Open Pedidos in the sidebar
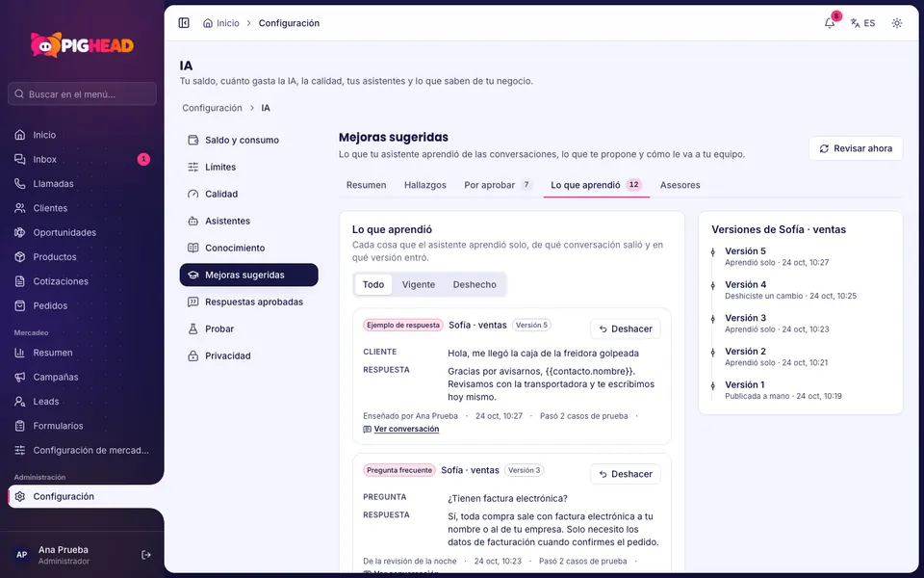The height and width of the screenshot is (578, 924). [x=82, y=305]
